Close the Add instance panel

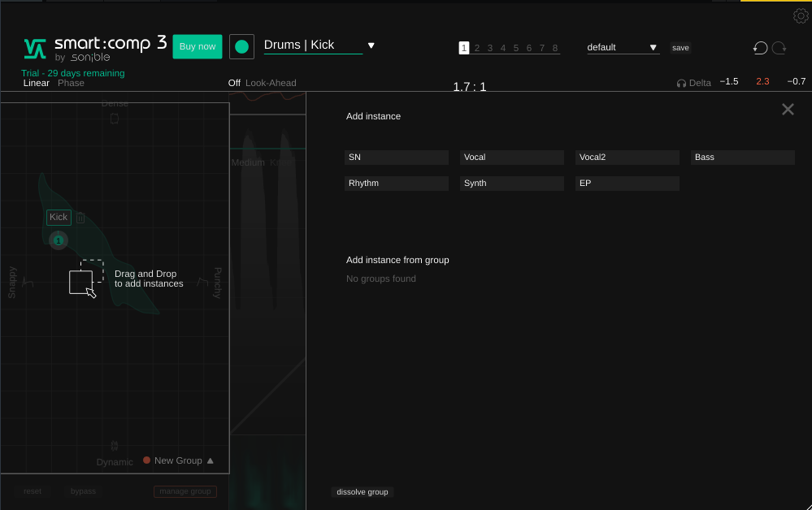787,110
